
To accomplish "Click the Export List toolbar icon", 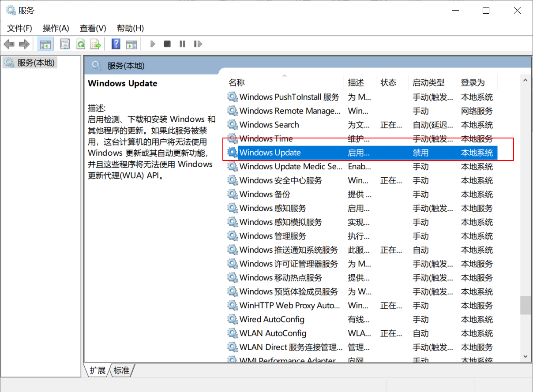I will [96, 44].
